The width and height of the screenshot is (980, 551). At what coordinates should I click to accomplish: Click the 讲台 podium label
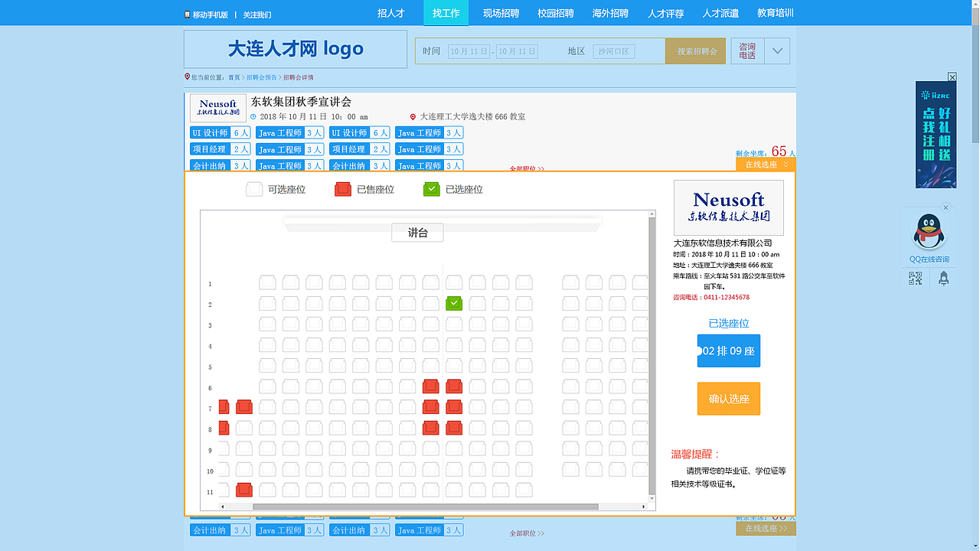(x=417, y=233)
